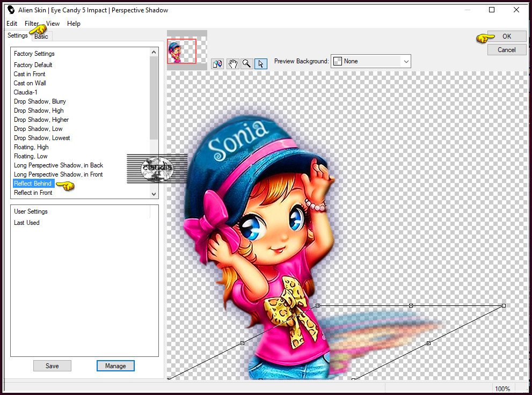This screenshot has width=532, height=395.
Task: Click the Manage button
Action: tap(115, 366)
